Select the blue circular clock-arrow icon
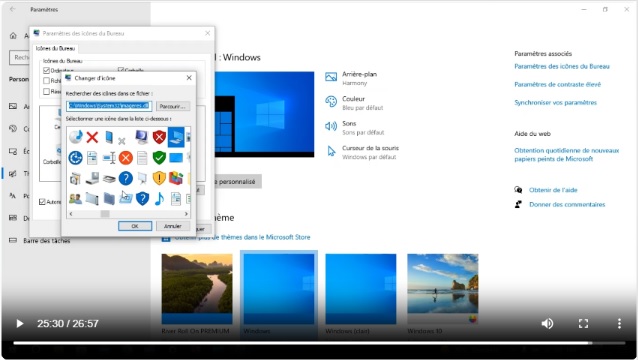Screen dimensions: 638x360 pos(75,158)
